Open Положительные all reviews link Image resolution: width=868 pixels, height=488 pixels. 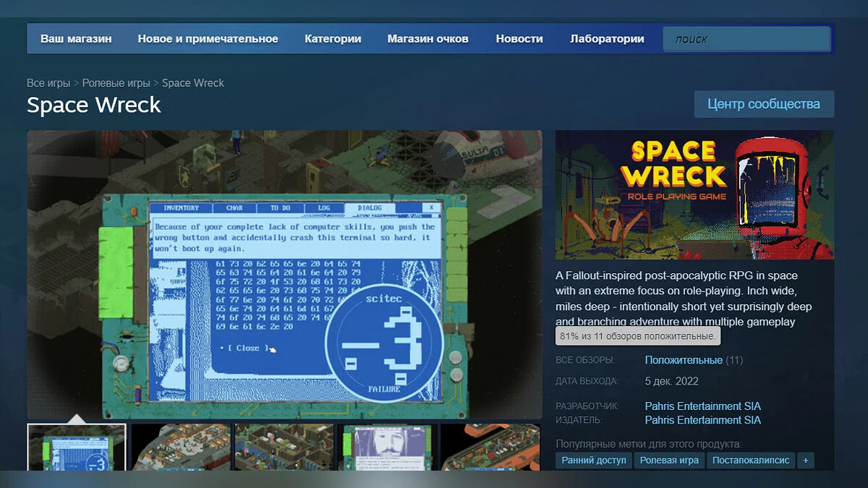pos(684,360)
